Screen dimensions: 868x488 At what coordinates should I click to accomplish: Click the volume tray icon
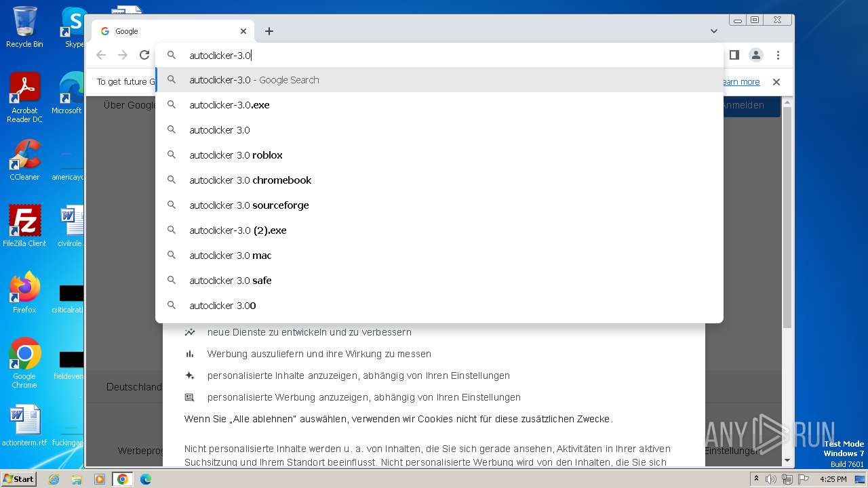coord(771,479)
